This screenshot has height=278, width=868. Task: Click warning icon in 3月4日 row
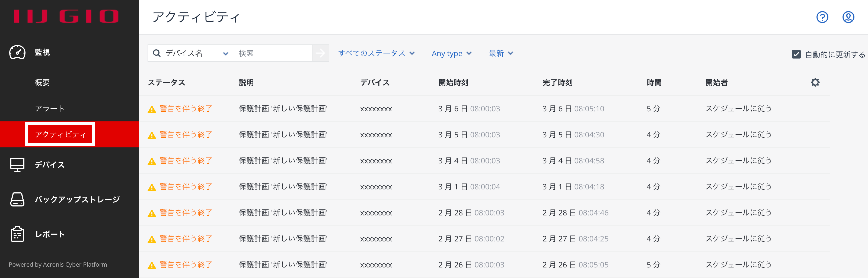coord(152,161)
